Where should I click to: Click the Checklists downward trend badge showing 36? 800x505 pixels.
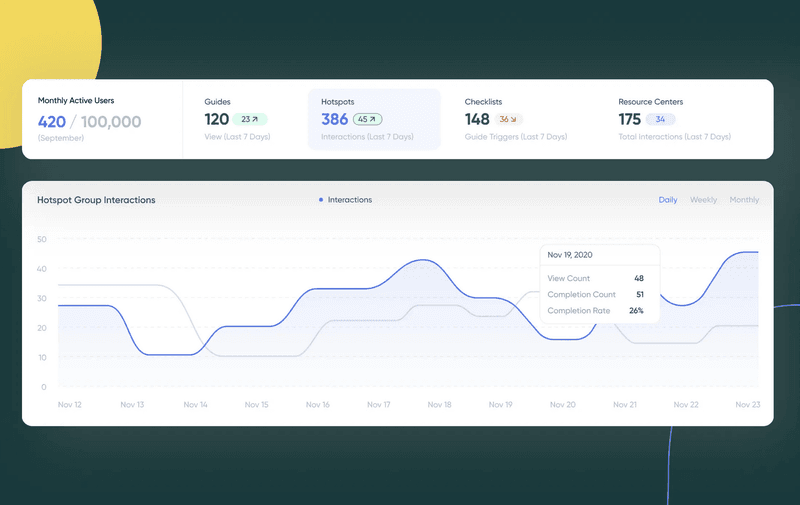pyautogui.click(x=508, y=119)
